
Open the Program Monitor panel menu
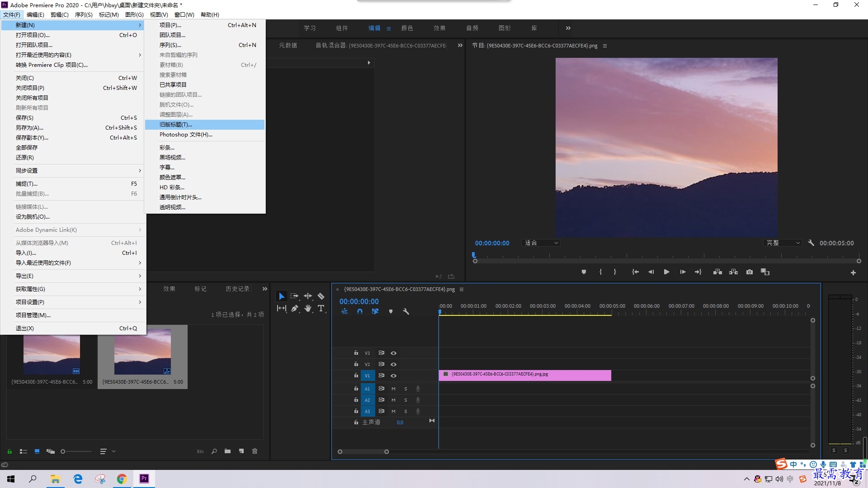click(605, 46)
